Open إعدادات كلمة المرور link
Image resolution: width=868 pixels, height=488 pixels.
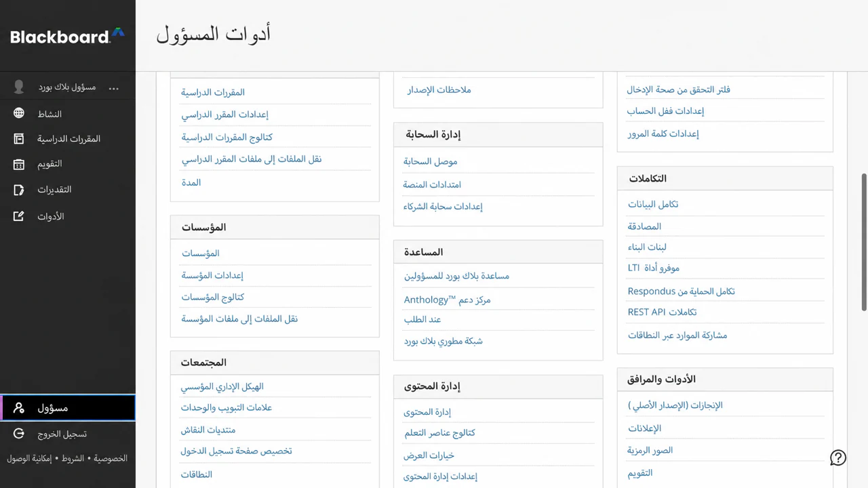pyautogui.click(x=663, y=134)
